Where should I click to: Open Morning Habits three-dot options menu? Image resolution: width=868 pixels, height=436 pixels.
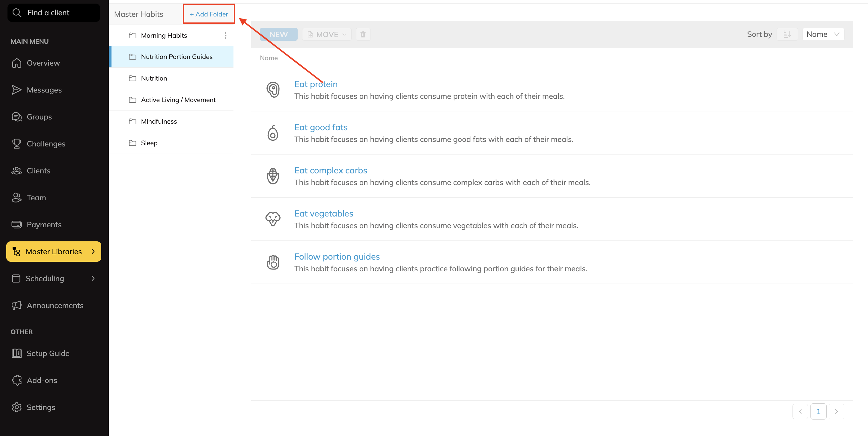coord(225,35)
